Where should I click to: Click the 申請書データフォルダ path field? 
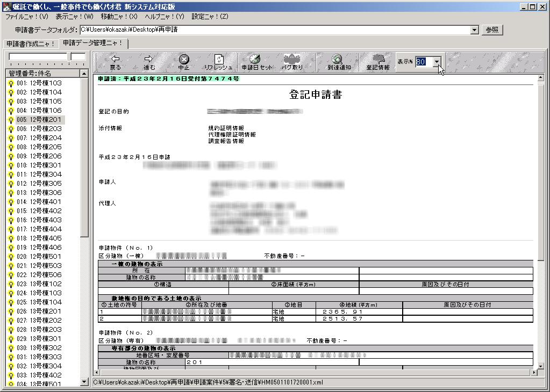pos(275,30)
